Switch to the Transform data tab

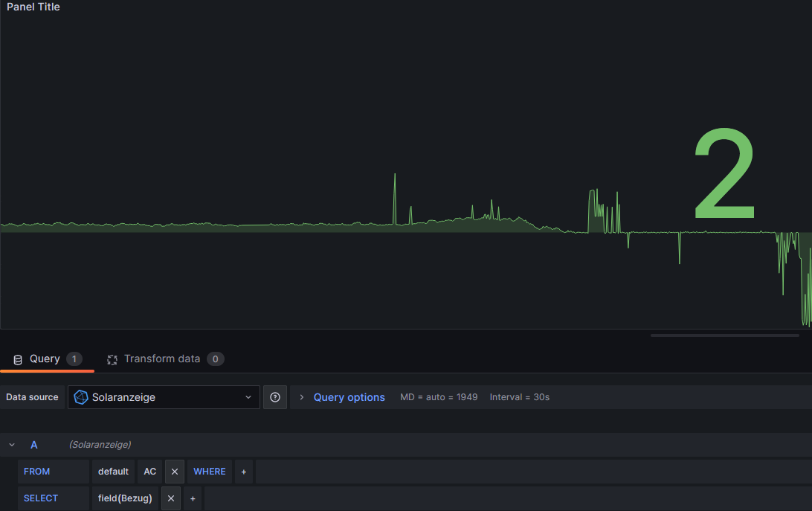click(162, 359)
